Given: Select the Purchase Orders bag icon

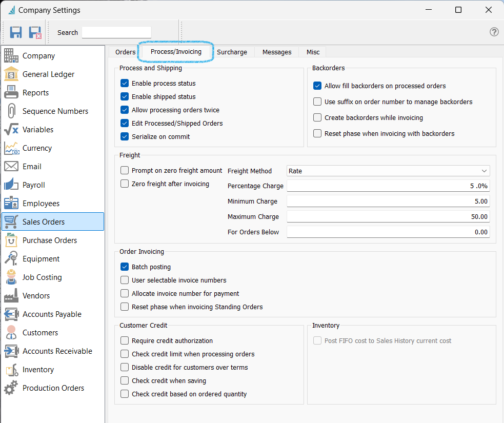Looking at the screenshot, I should [x=11, y=240].
